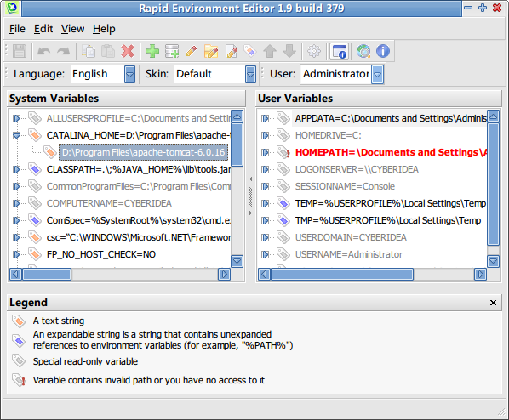Viewport: 509px width, 420px height.
Task: Select the SESSIONNAME=Console row
Action: pos(345,186)
